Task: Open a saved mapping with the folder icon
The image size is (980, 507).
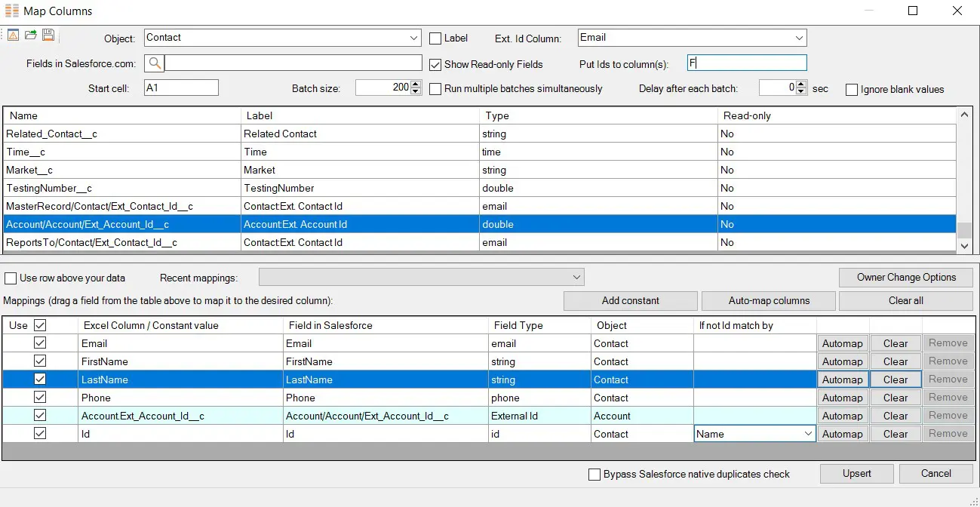Action: point(31,35)
